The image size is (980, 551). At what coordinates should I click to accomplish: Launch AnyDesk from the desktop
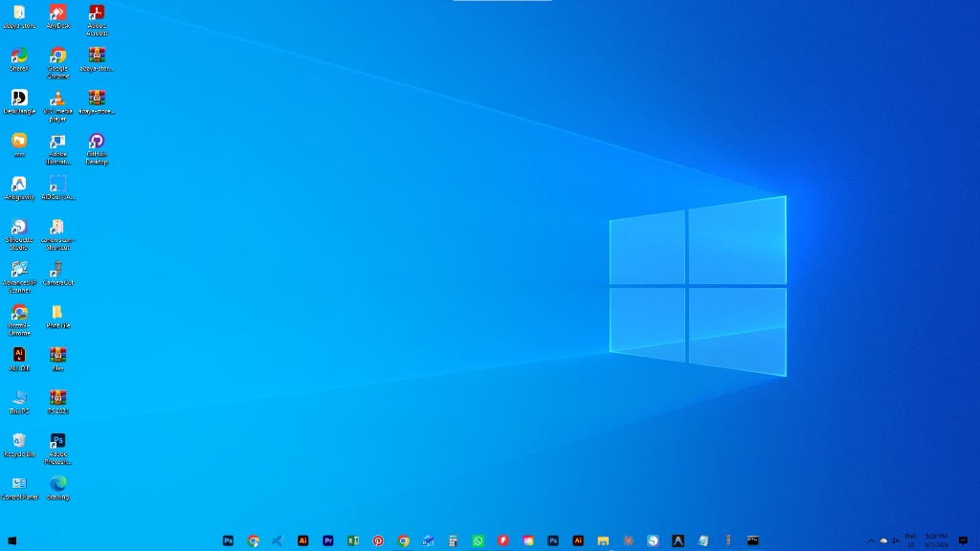point(57,17)
